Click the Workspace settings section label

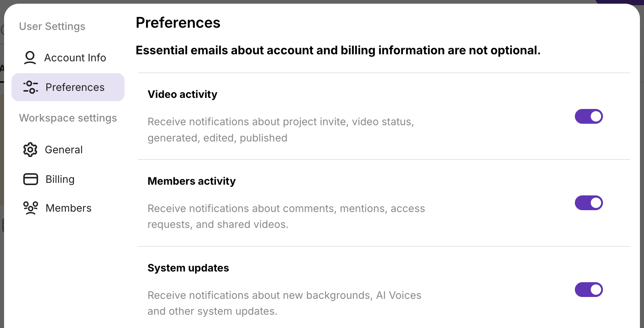pos(68,118)
